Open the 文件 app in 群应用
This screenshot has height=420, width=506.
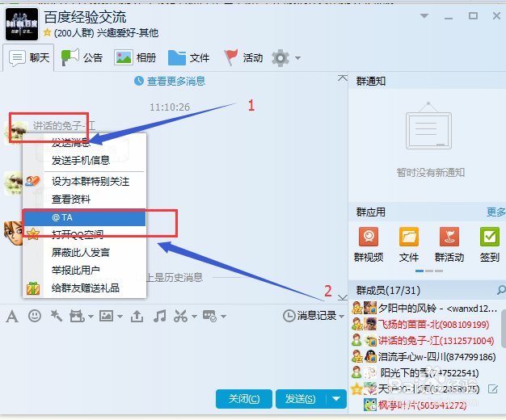pyautogui.click(x=409, y=245)
